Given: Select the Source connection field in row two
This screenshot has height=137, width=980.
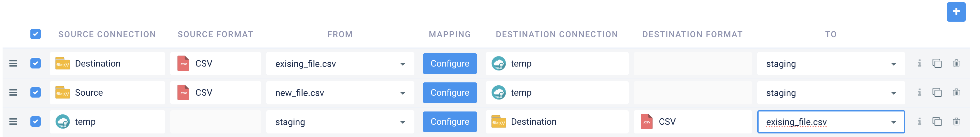Looking at the screenshot, I should [107, 92].
